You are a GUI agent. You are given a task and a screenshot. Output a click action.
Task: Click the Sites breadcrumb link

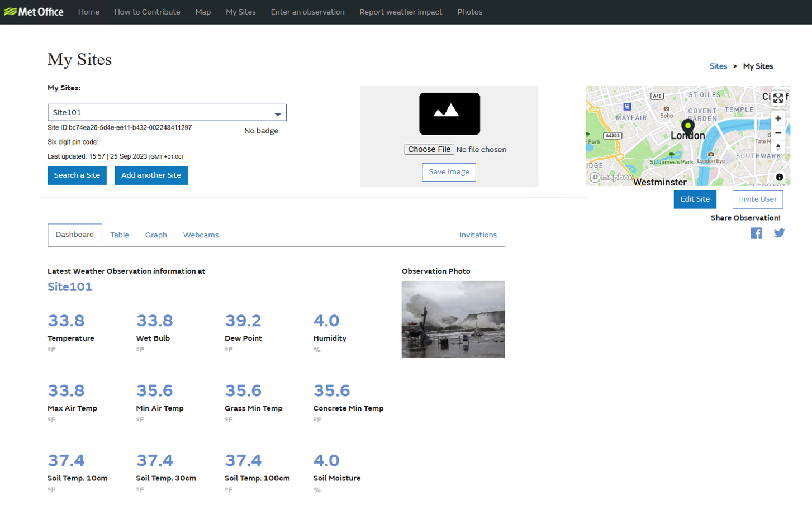pyautogui.click(x=718, y=66)
